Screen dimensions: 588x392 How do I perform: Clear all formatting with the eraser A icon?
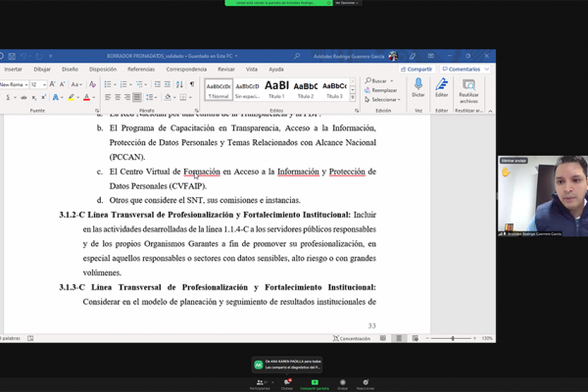pos(93,84)
